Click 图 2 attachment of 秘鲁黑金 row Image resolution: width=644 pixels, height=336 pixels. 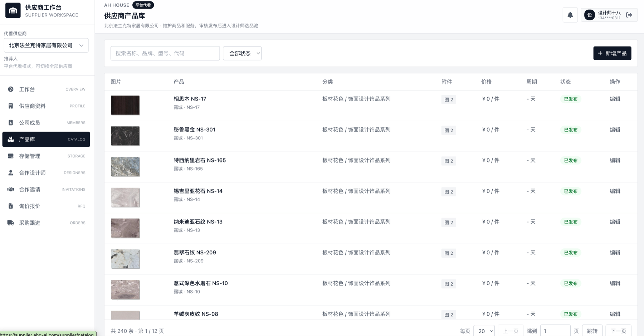pyautogui.click(x=449, y=130)
